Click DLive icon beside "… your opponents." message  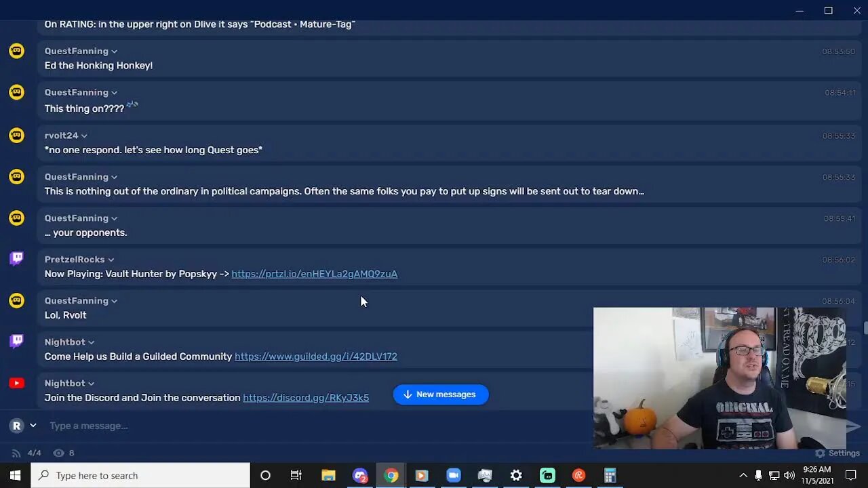coord(16,218)
